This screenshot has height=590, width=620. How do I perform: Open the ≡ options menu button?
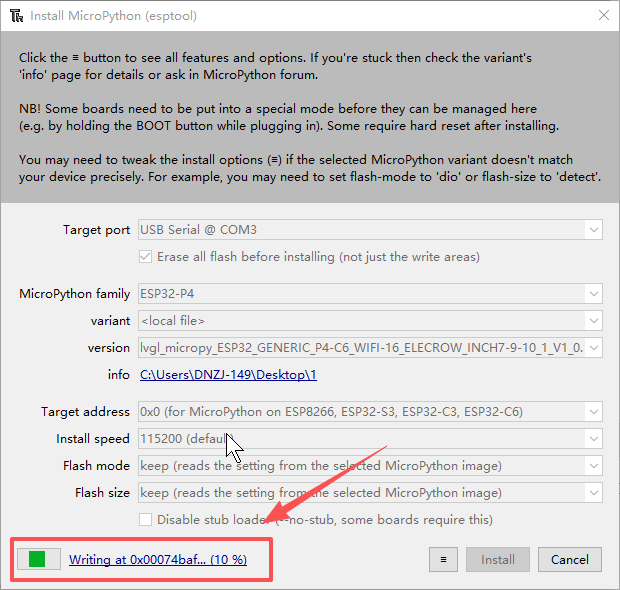(443, 560)
